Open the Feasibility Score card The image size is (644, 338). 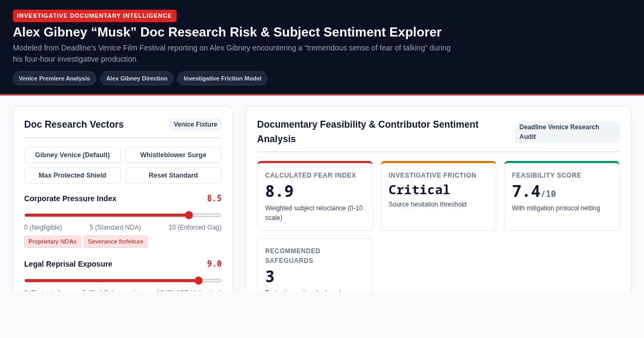click(562, 196)
